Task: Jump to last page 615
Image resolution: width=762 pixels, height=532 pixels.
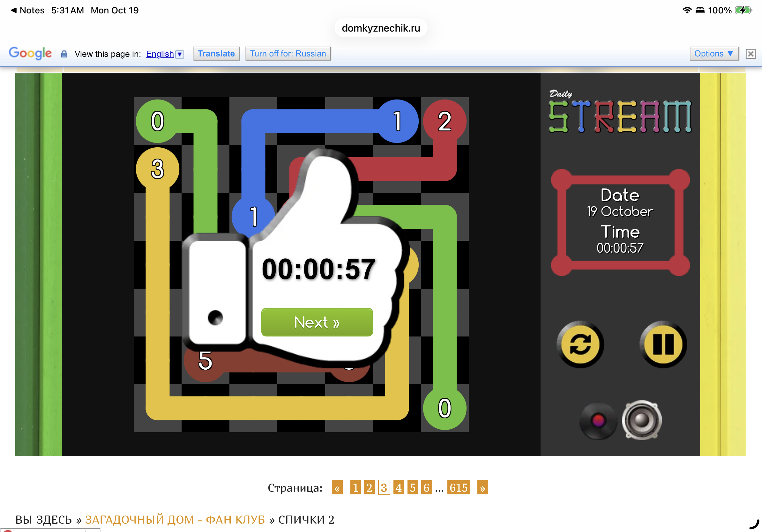Action: (459, 488)
